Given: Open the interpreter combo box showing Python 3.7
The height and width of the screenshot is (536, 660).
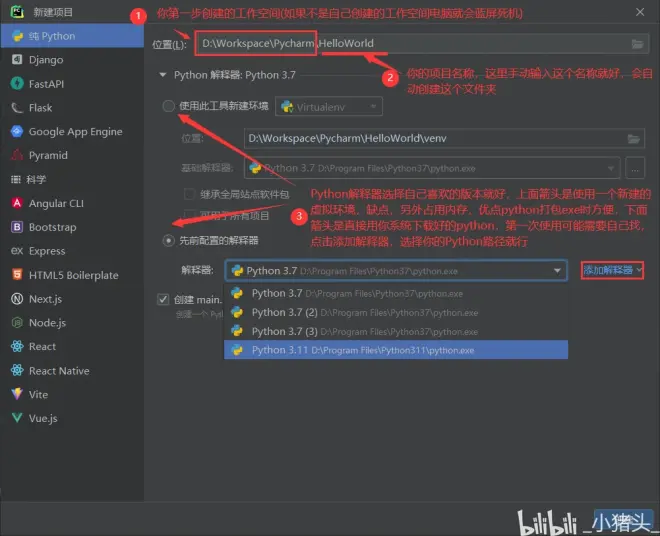Looking at the screenshot, I should click(396, 270).
